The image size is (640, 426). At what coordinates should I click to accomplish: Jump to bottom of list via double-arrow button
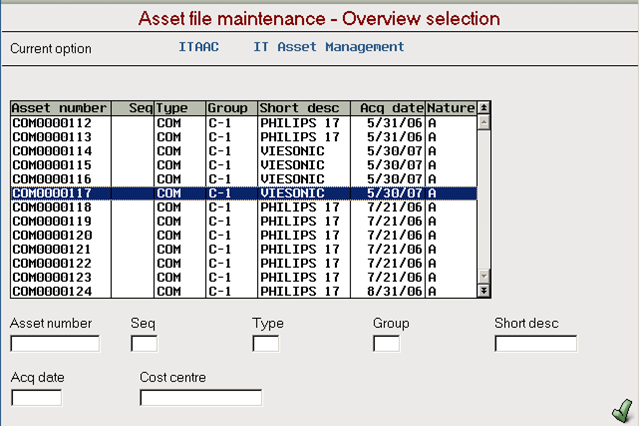point(483,291)
